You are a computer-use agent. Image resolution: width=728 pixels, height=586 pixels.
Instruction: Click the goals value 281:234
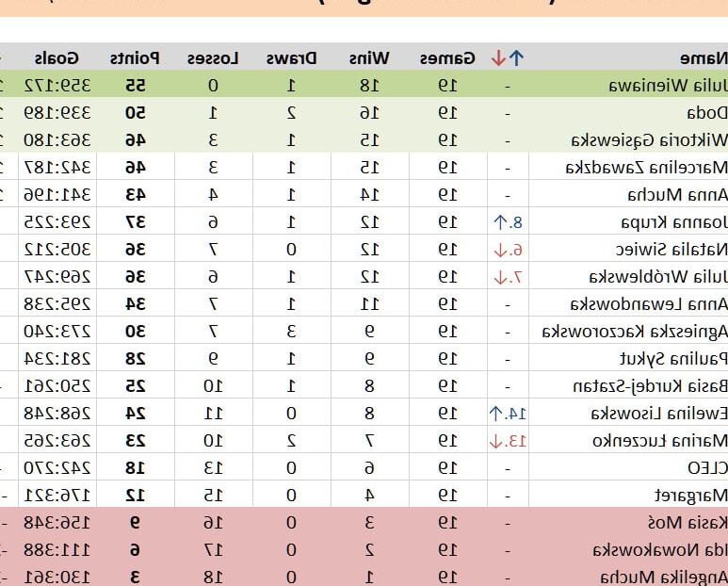coord(57,359)
